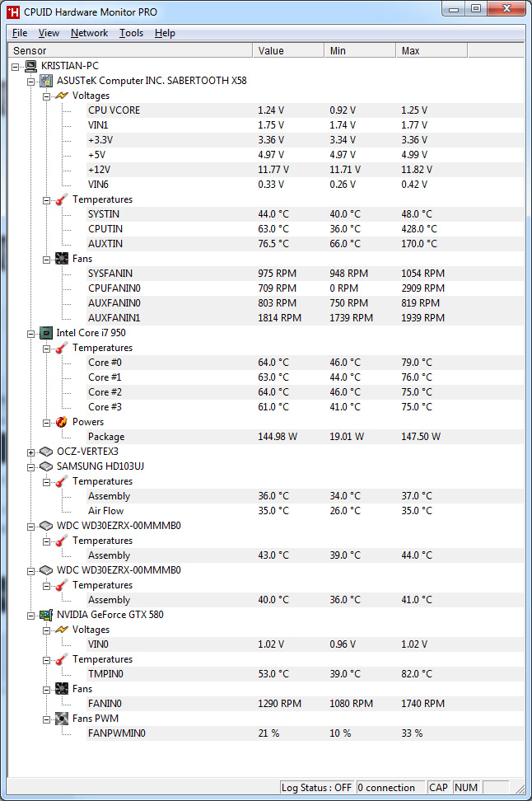Click the thermometer icon under SAMSUNG HD103UJ
This screenshot has width=532, height=801.
click(62, 481)
